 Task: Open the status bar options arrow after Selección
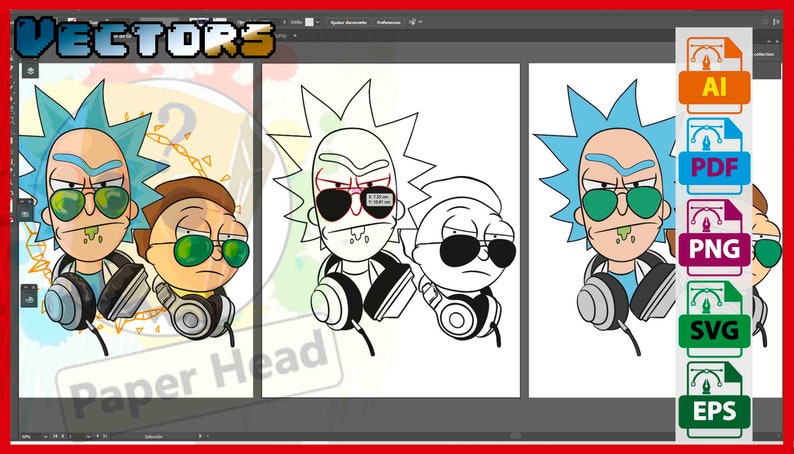click(200, 436)
